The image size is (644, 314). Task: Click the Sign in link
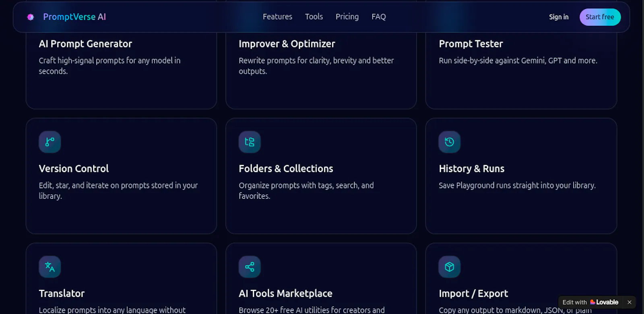[559, 17]
